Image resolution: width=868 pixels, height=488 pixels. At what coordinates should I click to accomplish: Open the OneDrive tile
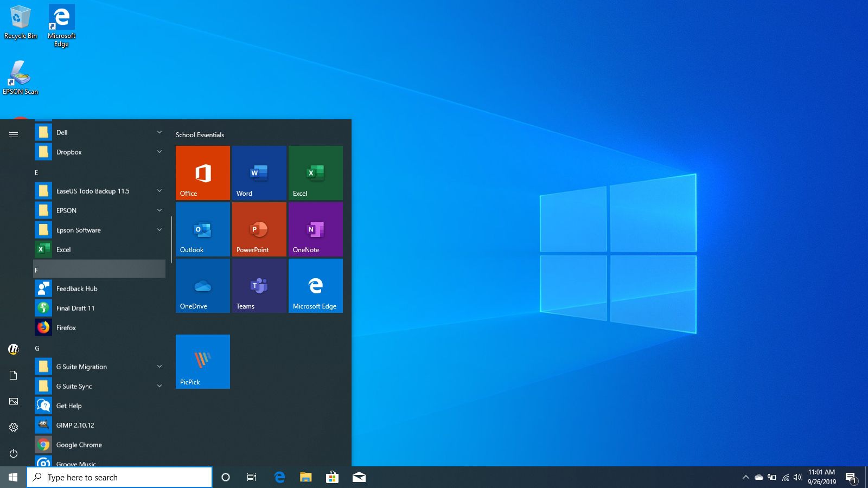point(203,286)
